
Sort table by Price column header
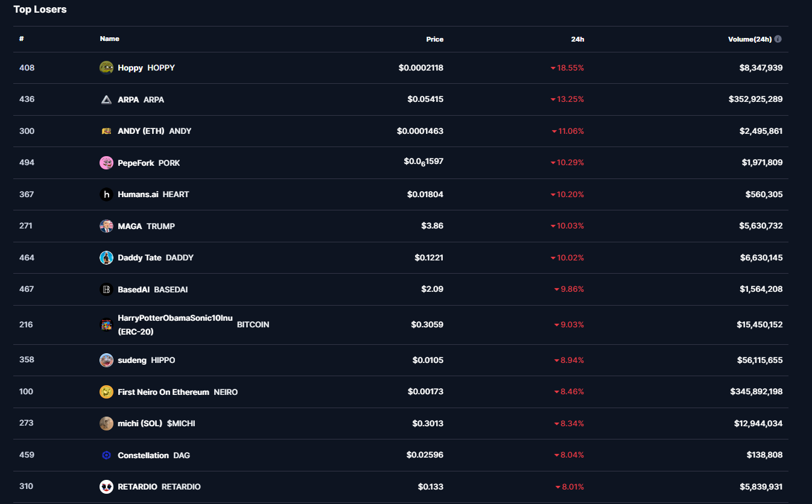[434, 39]
